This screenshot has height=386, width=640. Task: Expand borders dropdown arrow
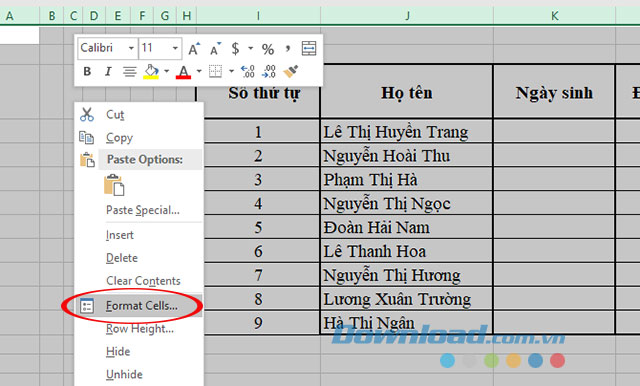pyautogui.click(x=231, y=71)
